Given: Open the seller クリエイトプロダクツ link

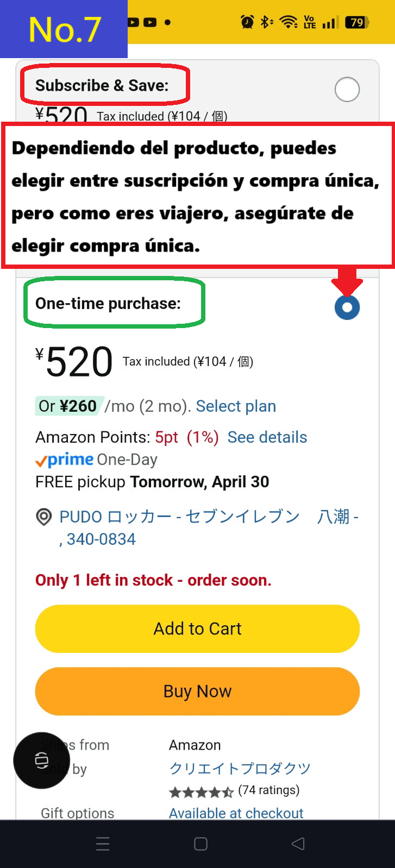Looking at the screenshot, I should click(240, 769).
